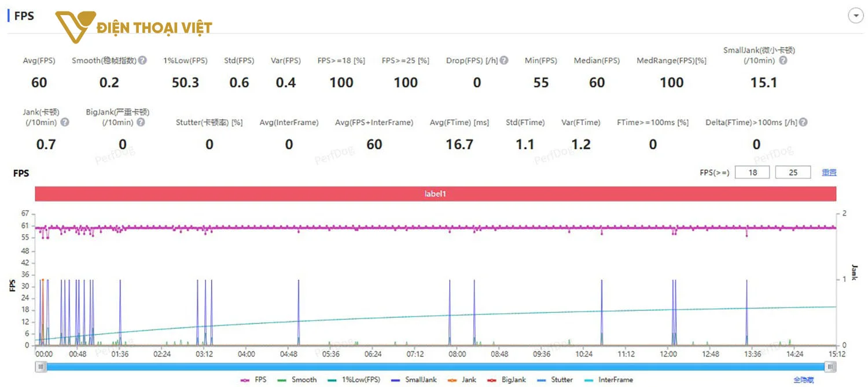Image resolution: width=868 pixels, height=387 pixels.
Task: Toggle the FPS series in legend
Action: tap(253, 379)
